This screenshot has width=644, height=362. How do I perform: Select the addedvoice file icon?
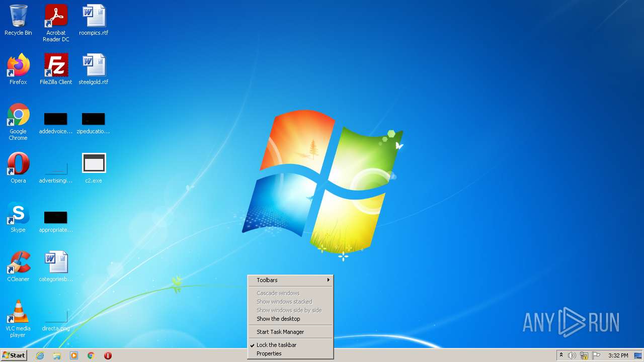point(56,124)
